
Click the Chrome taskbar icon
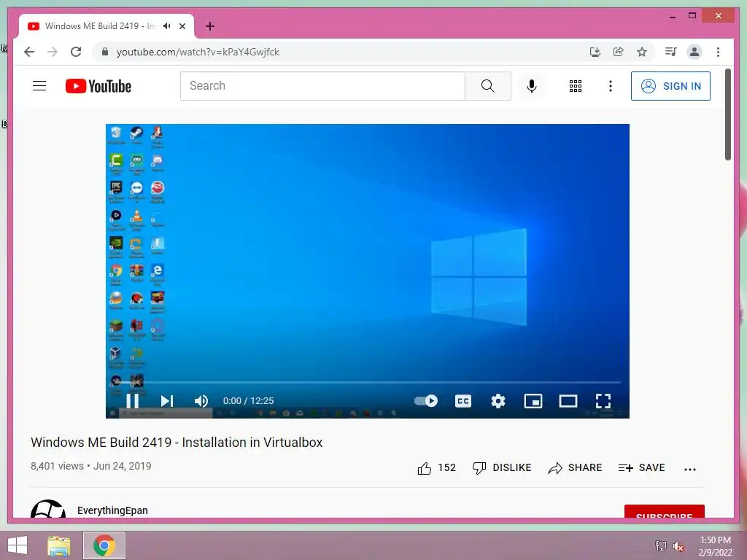pos(104,545)
